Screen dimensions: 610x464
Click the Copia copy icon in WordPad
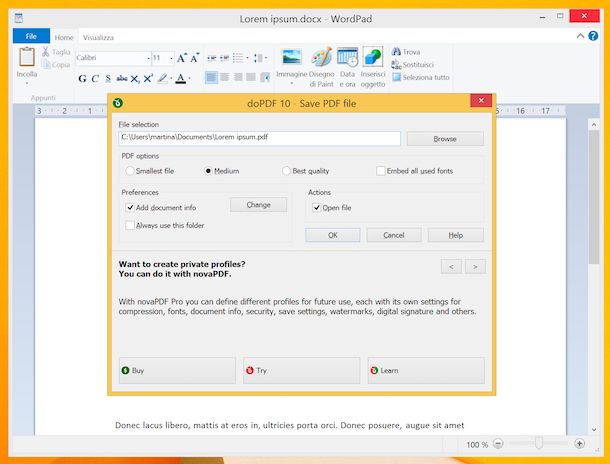(x=46, y=65)
